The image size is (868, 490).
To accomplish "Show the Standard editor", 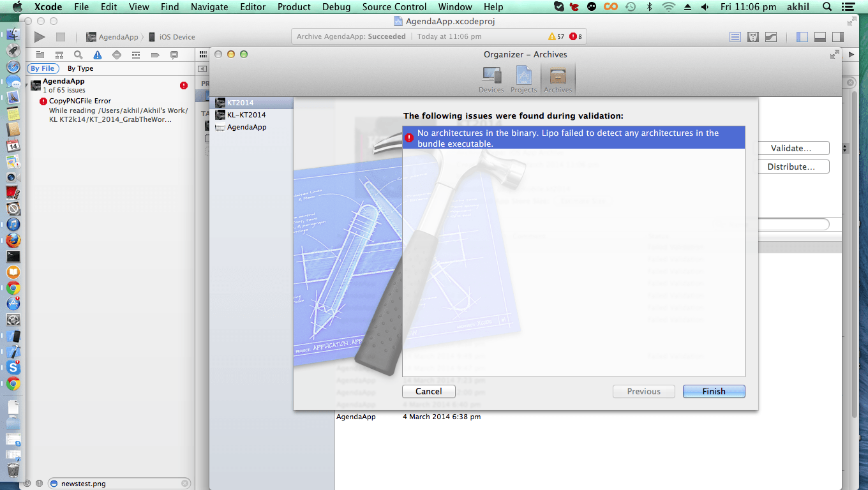I will point(735,37).
